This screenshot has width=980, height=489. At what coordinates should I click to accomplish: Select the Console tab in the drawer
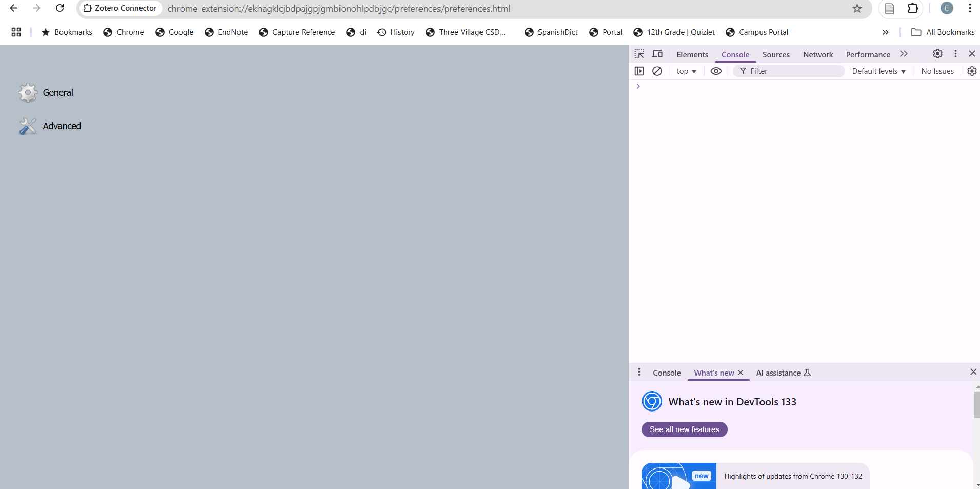667,373
